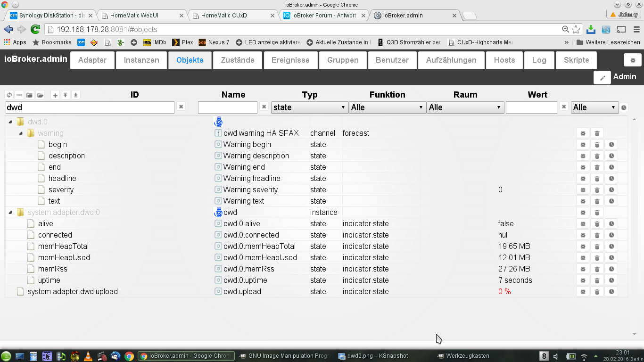
Task: Click the Name filter input field
Action: pos(228,107)
